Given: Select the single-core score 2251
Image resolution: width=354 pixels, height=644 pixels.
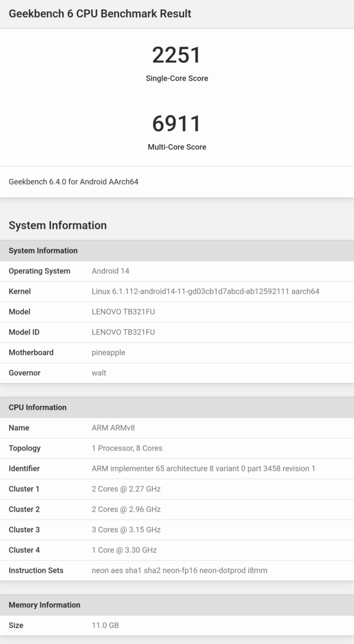Looking at the screenshot, I should (x=177, y=55).
